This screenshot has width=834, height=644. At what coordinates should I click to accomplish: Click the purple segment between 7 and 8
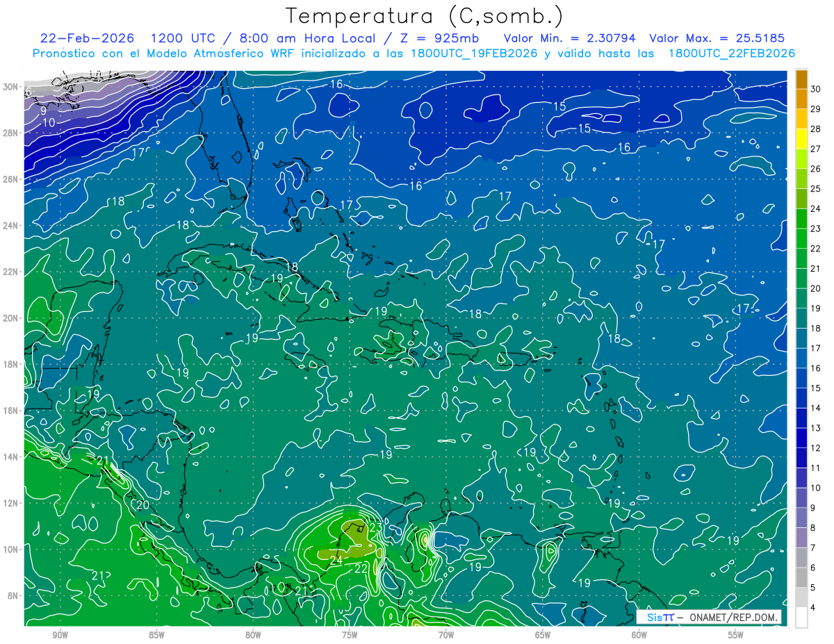pos(801,538)
